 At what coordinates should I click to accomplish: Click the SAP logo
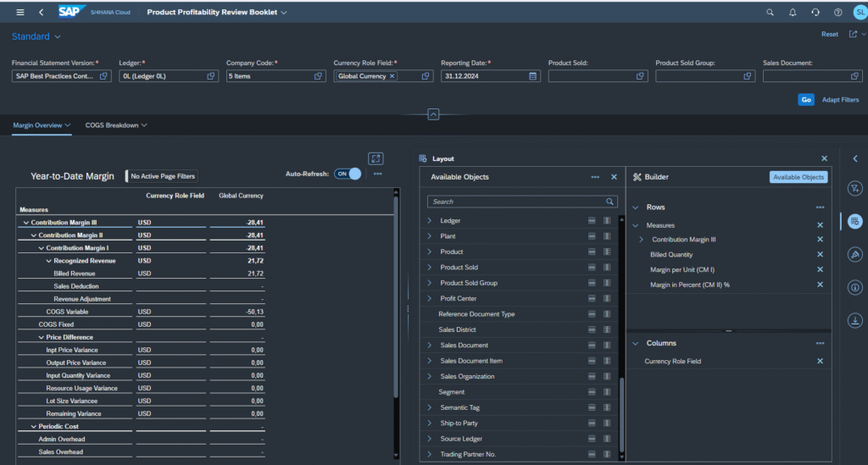pos(72,12)
